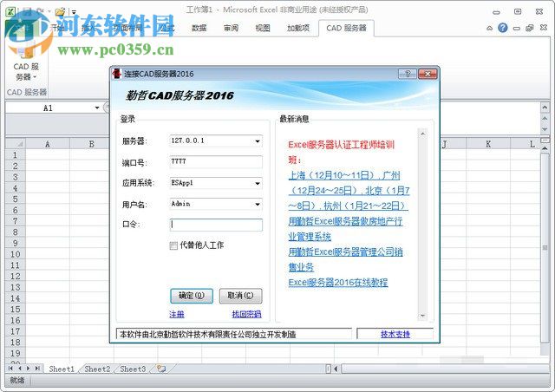Screen dimensions: 555x392
Task: Click the insert new worksheet icon
Action: pyautogui.click(x=161, y=369)
